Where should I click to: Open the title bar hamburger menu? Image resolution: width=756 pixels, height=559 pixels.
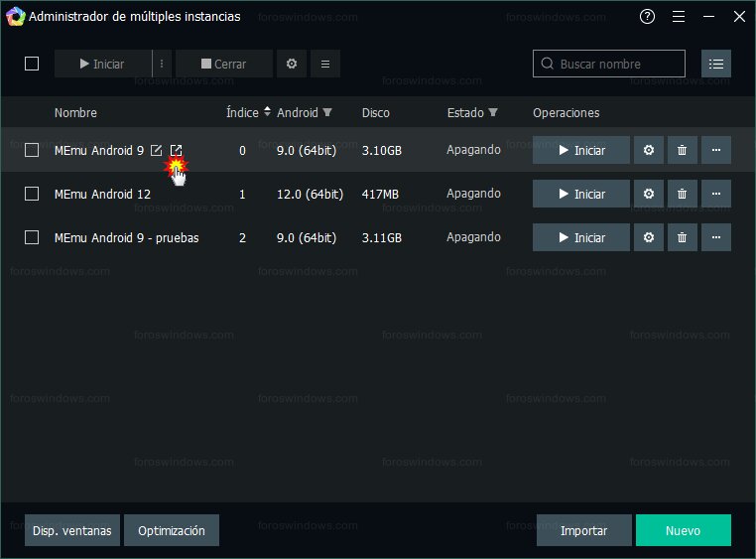click(x=679, y=17)
